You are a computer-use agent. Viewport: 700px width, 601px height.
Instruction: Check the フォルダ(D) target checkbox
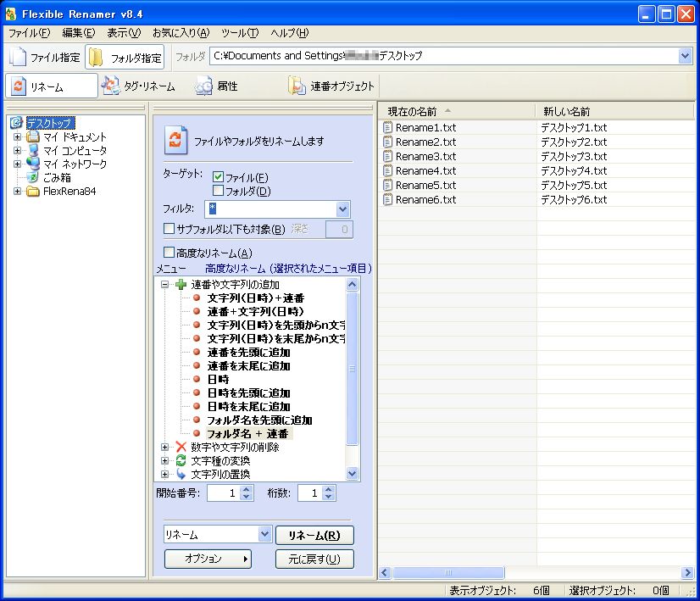tap(218, 191)
